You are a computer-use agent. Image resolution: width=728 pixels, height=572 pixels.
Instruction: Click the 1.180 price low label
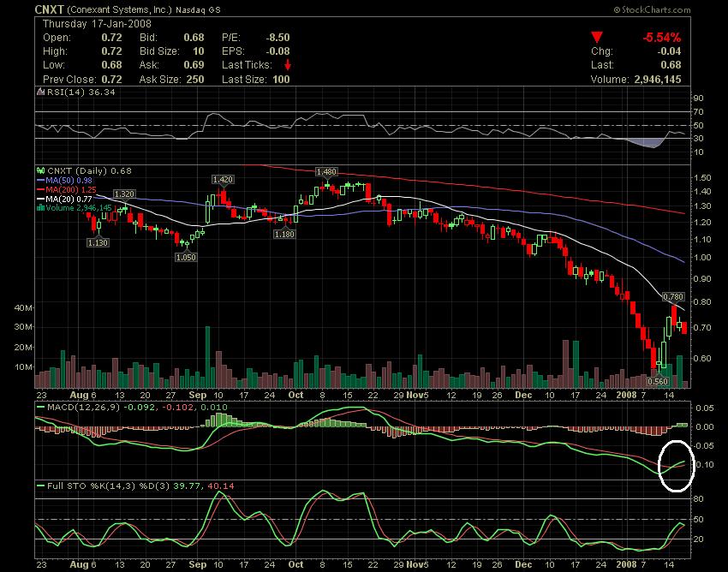click(x=284, y=234)
